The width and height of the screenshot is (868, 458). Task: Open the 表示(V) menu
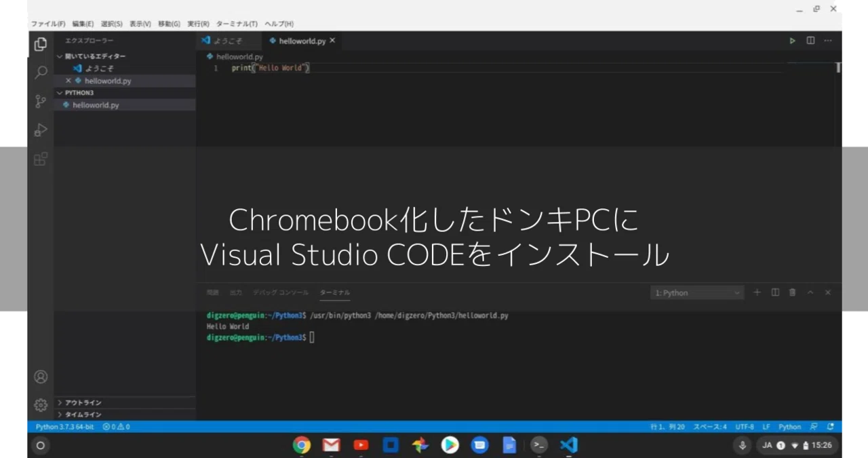tap(140, 24)
